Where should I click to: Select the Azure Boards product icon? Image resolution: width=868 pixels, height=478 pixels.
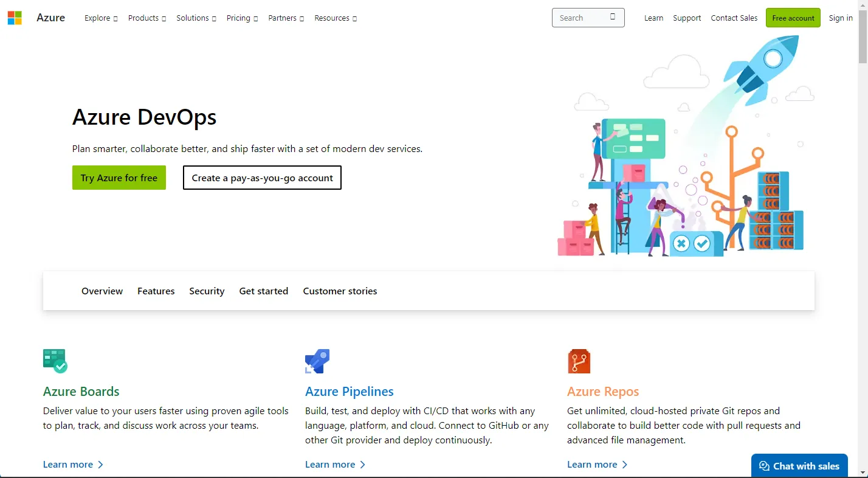click(x=55, y=360)
